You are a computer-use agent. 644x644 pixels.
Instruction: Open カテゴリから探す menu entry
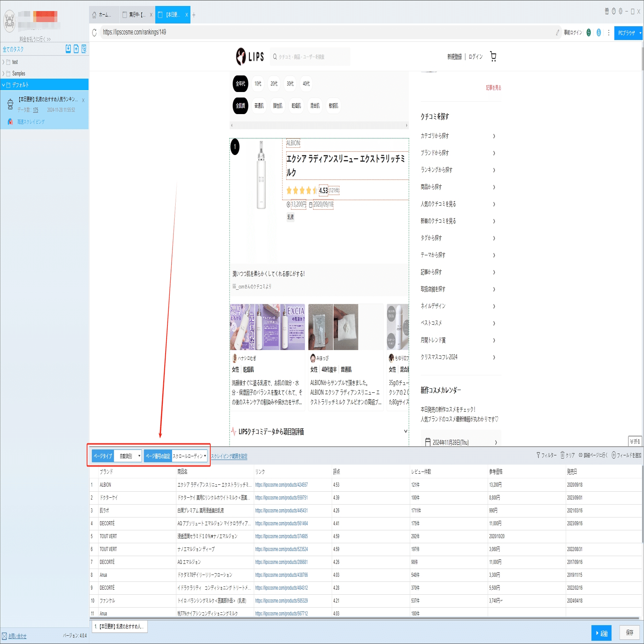coord(458,136)
